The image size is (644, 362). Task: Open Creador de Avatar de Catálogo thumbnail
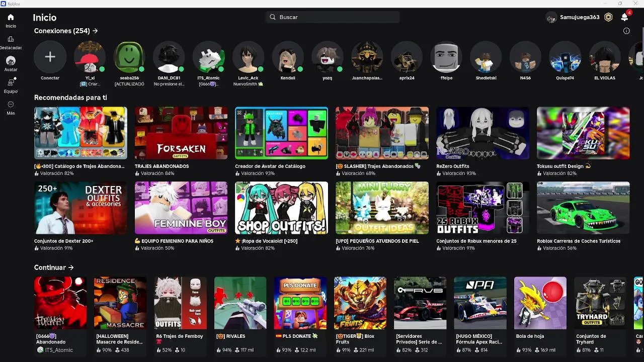pos(282,133)
